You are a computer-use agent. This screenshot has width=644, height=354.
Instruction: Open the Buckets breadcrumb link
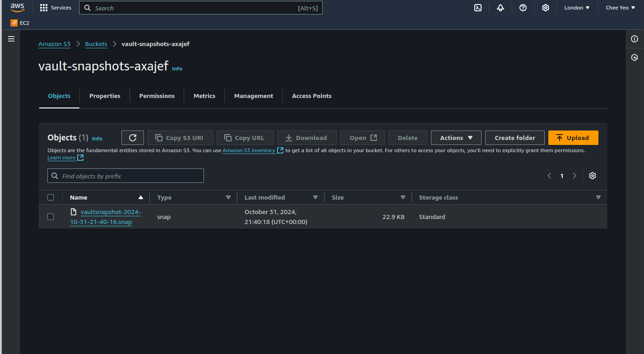click(96, 44)
